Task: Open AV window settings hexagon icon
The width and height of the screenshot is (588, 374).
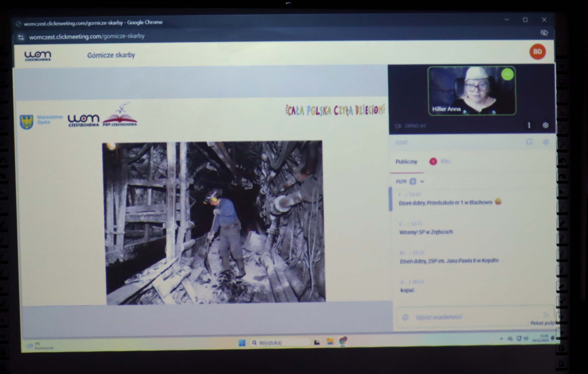Action: coord(545,125)
